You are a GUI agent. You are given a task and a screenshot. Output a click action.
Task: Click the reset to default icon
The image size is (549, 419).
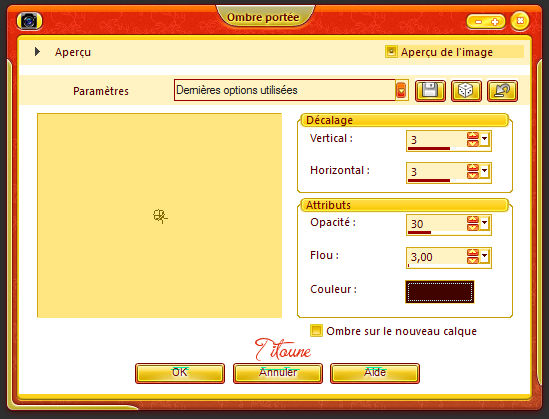(502, 91)
